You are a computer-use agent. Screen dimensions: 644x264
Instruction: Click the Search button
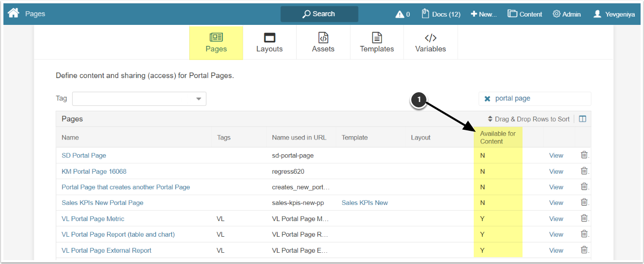click(x=319, y=14)
